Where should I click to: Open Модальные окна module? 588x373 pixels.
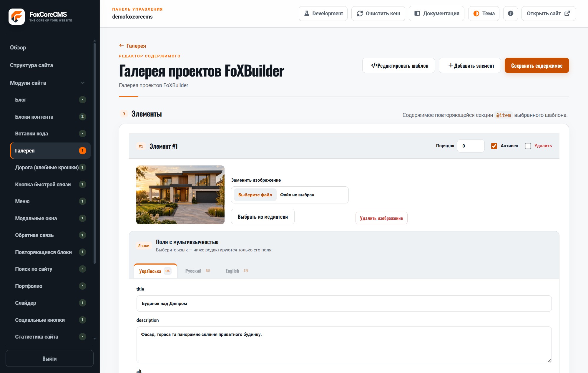pyautogui.click(x=50, y=218)
